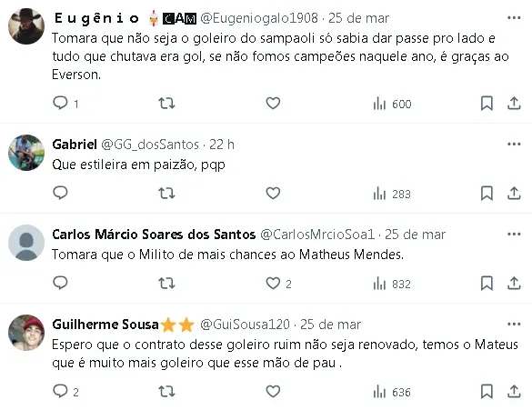View analytics showing 832 views
This screenshot has width=532, height=410.
(392, 284)
